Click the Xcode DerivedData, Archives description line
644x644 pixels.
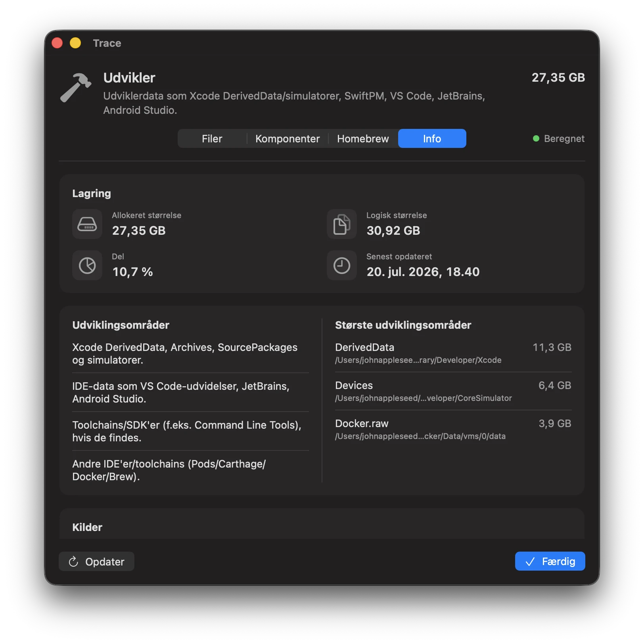coord(185,354)
